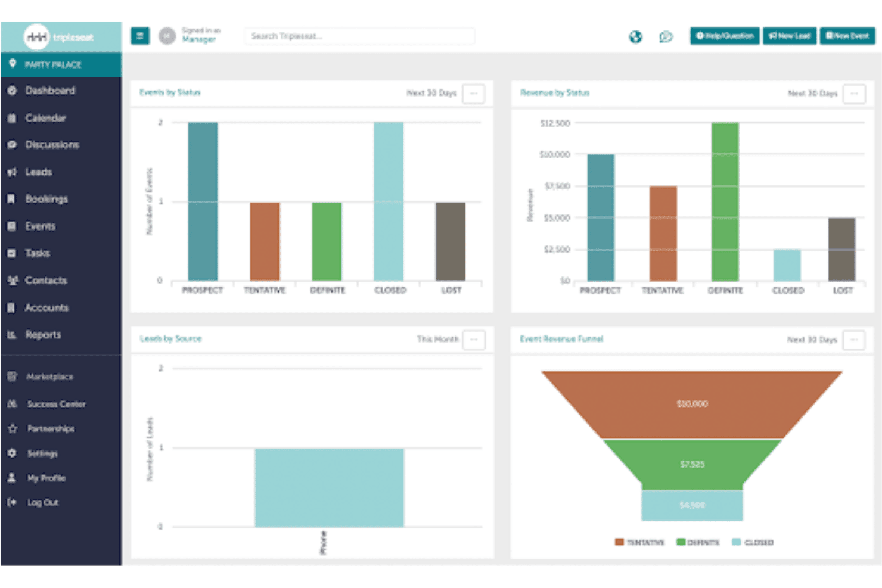The image size is (882, 588).
Task: Click DEFINITE bar in Revenue by Status
Action: click(725, 202)
